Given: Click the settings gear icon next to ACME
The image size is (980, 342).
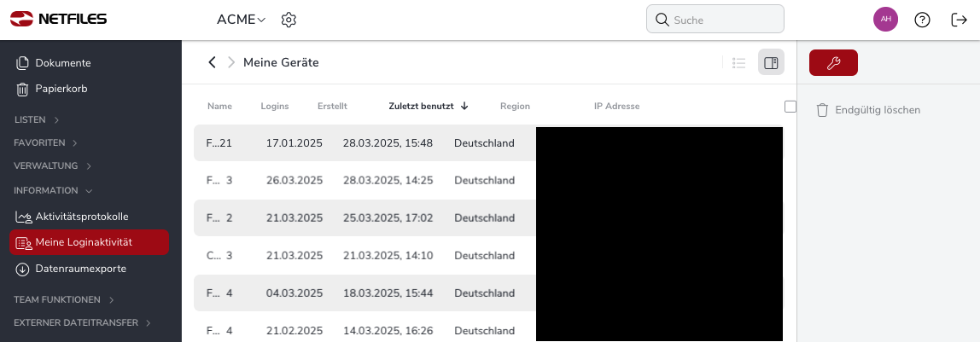Looking at the screenshot, I should coord(289,20).
